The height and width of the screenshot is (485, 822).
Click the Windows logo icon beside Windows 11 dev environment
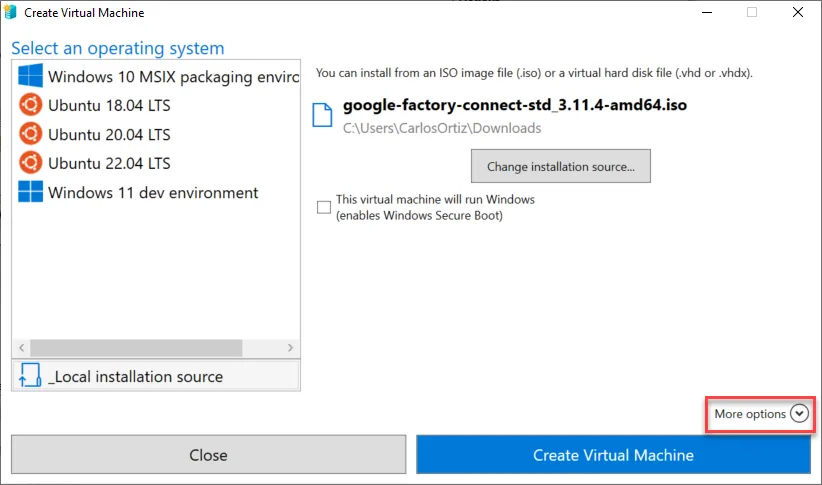(x=30, y=192)
